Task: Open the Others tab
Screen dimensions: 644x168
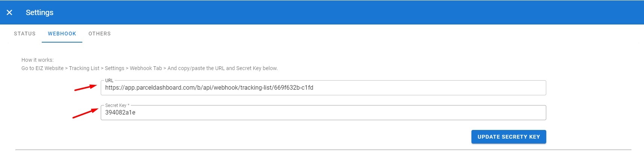Action: pos(100,34)
